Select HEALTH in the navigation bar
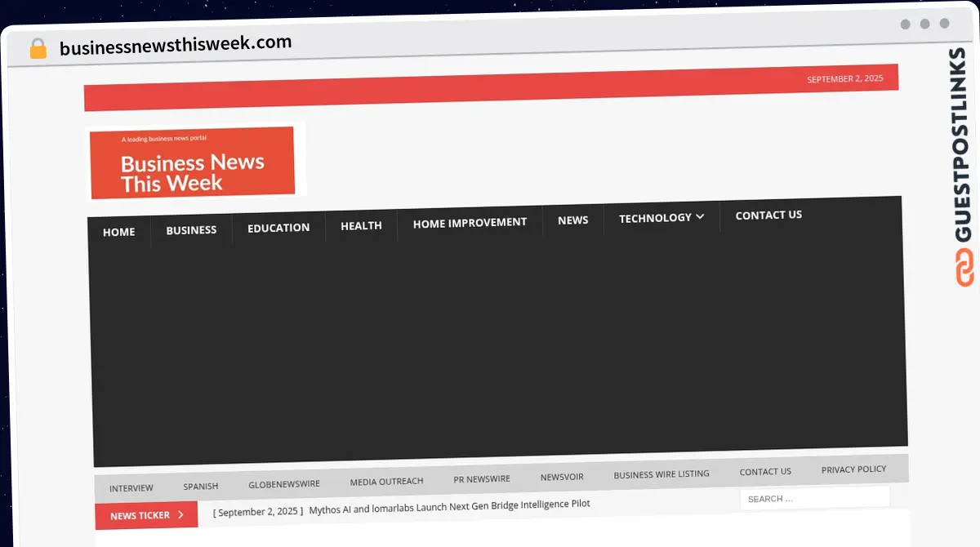 tap(361, 225)
